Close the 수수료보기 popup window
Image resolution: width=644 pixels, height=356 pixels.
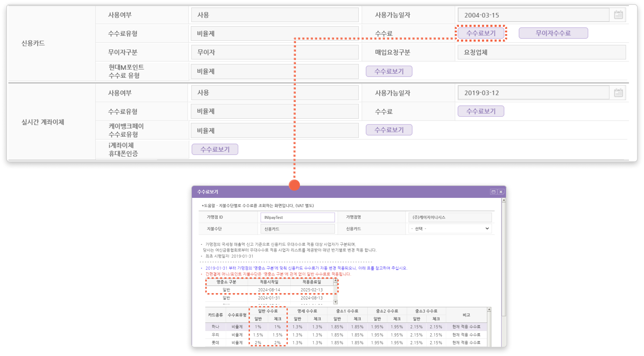[501, 192]
